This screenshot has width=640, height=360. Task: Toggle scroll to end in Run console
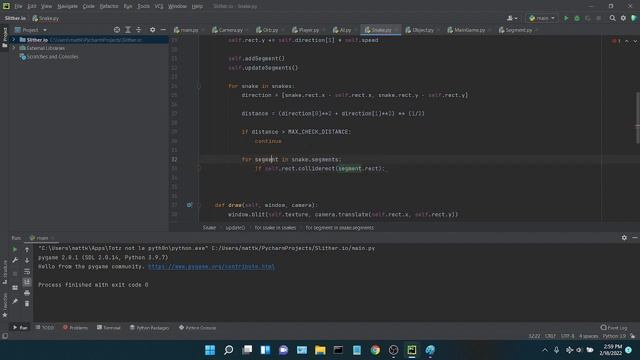tap(27, 282)
